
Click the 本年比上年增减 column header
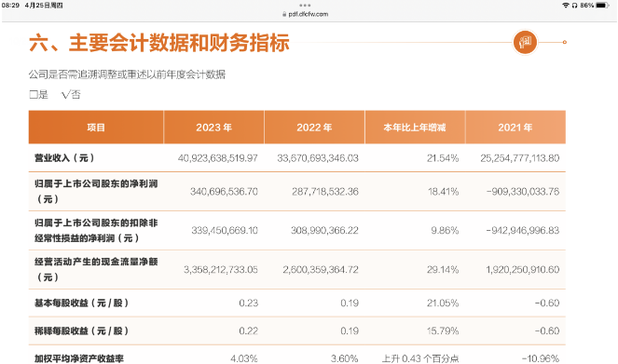[415, 128]
